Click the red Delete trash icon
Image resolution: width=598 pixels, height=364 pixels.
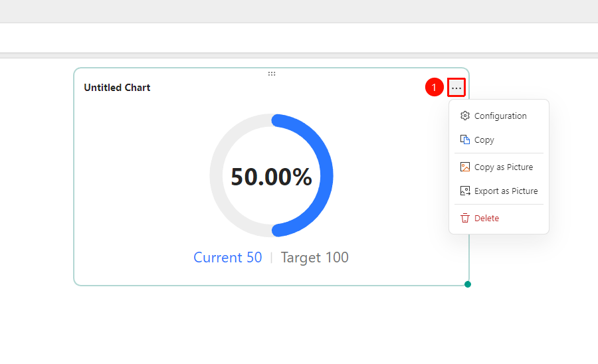(x=465, y=218)
